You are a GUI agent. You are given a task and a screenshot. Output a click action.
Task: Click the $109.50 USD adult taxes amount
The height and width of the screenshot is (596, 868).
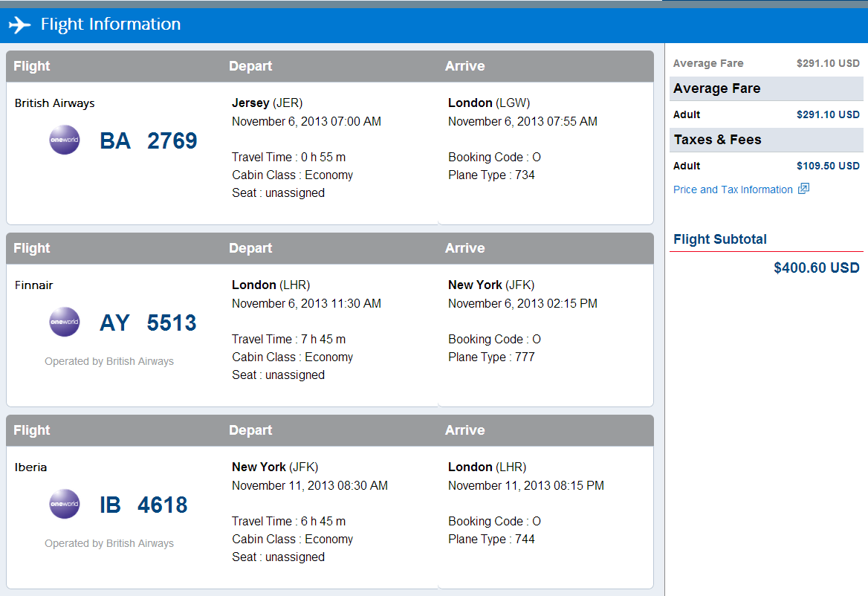(828, 166)
